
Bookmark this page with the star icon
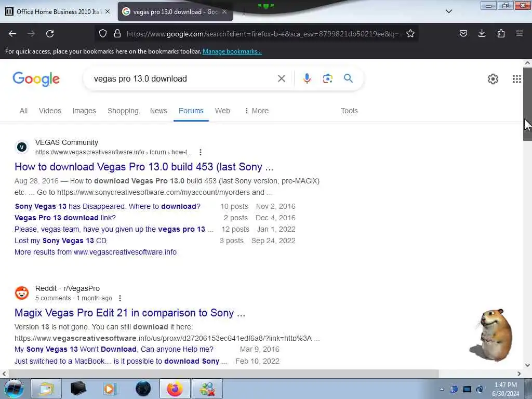coord(410,33)
